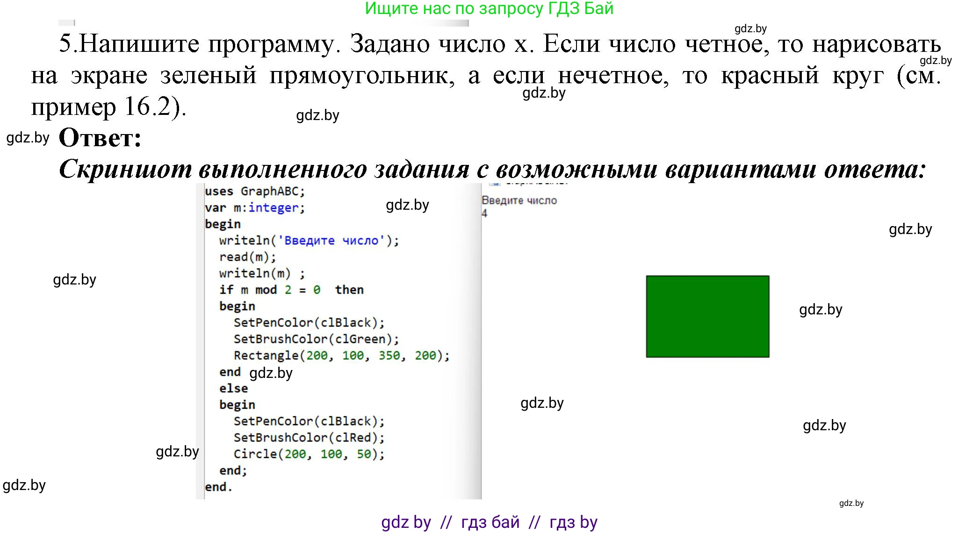Click the bold 'Ответ:' heading
This screenshot has width=980, height=533.
(100, 138)
